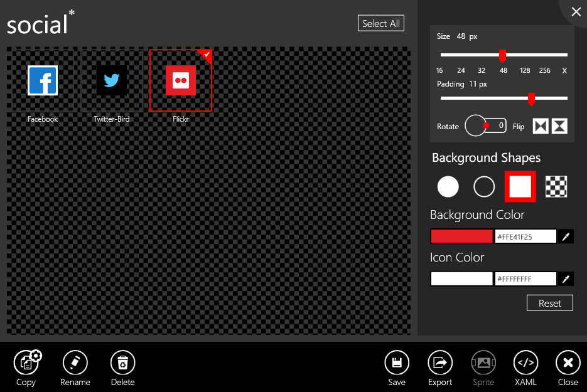Click the Rename pencil icon
The height and width of the screenshot is (392, 587).
coord(75,363)
